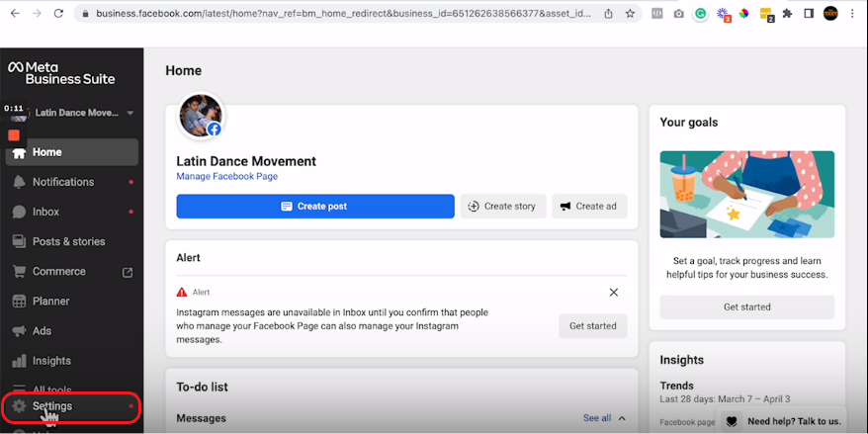
Task: Click the share icon in address bar
Action: [x=608, y=14]
